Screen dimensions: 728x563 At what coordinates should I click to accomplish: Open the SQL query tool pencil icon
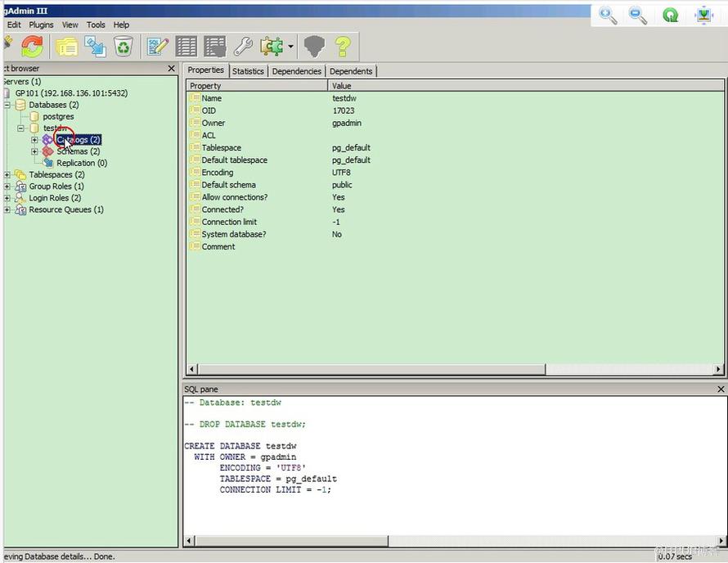[158, 47]
